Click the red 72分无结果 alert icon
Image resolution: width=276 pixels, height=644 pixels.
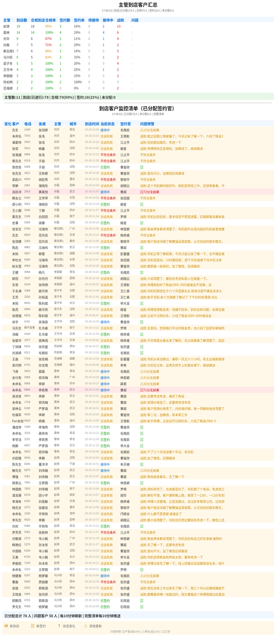142,191
